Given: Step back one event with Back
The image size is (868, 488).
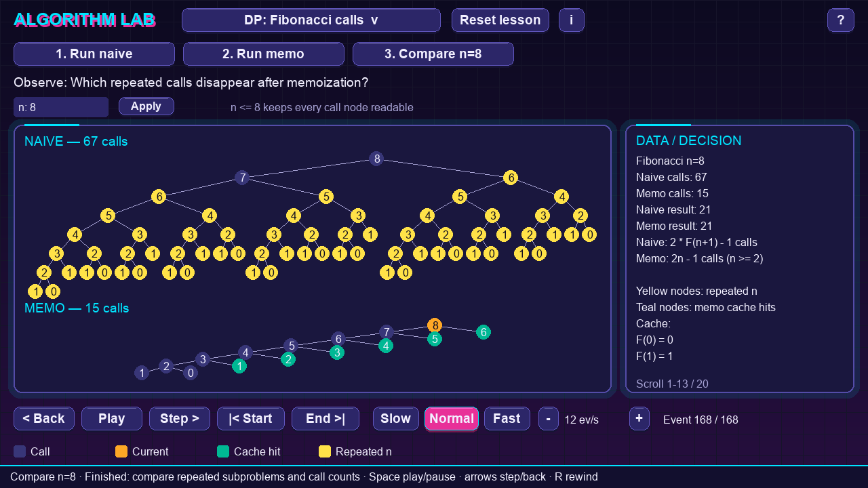Looking at the screenshot, I should coord(44,419).
